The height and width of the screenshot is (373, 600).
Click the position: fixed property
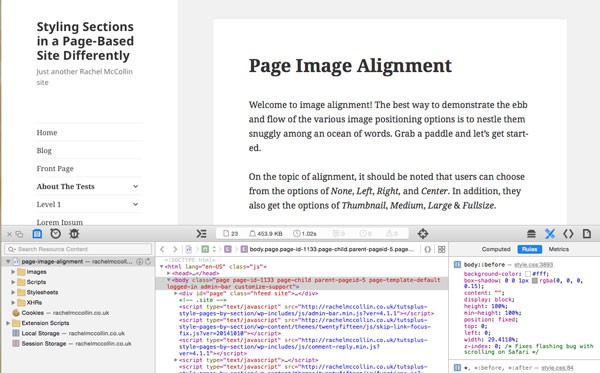491,319
